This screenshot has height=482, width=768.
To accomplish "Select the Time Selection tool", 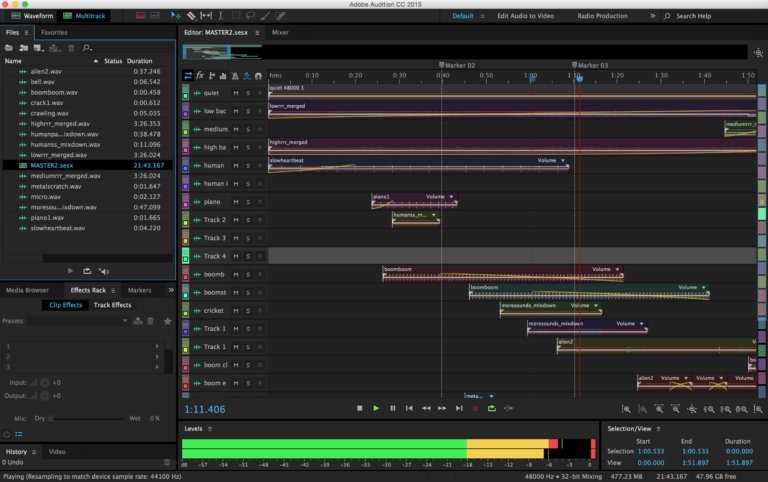I will coord(221,16).
